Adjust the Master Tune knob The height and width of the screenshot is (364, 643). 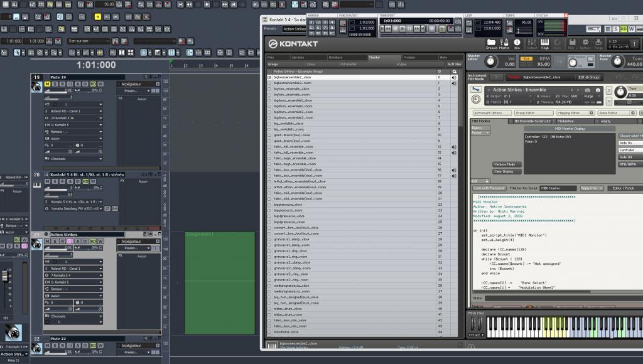click(618, 62)
